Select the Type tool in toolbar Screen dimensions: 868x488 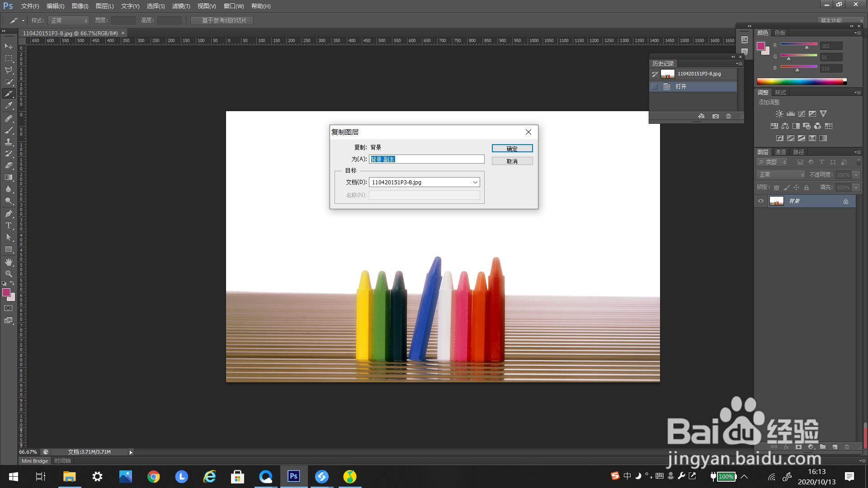9,225
